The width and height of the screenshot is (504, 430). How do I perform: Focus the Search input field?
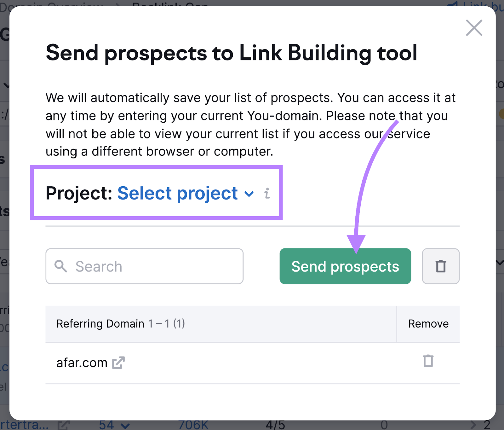click(145, 266)
